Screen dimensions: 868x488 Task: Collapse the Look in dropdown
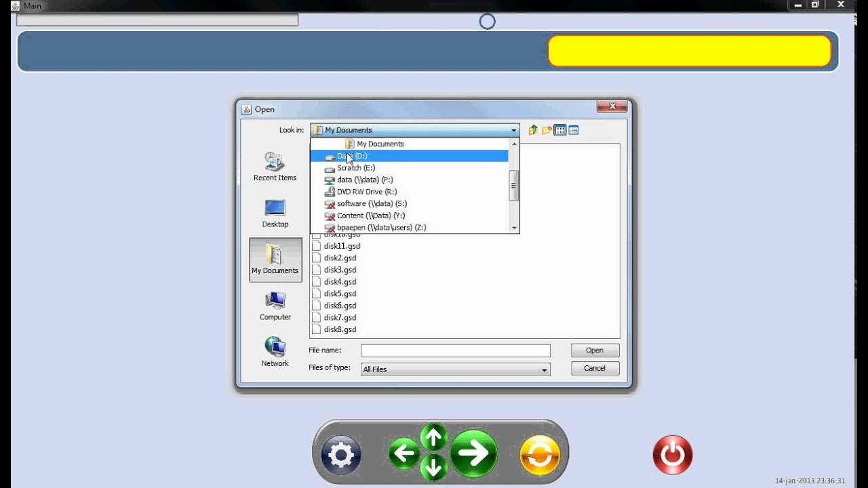[x=513, y=130]
